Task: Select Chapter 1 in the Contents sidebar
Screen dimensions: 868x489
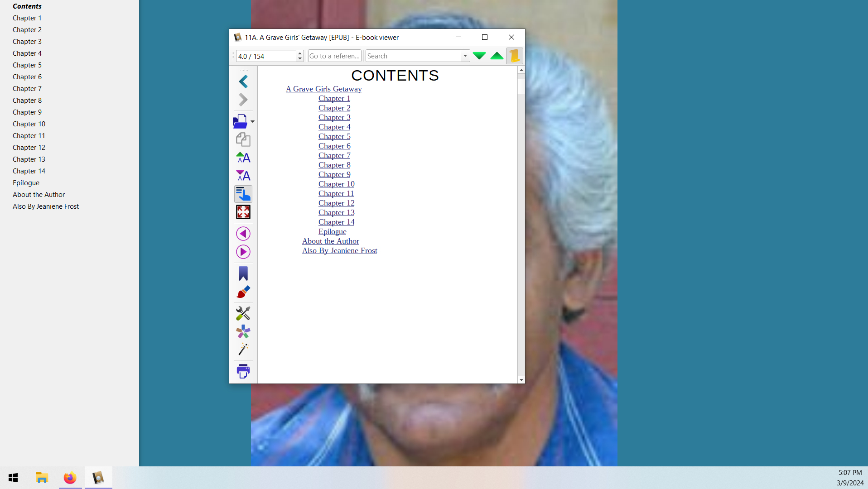Action: click(x=27, y=18)
